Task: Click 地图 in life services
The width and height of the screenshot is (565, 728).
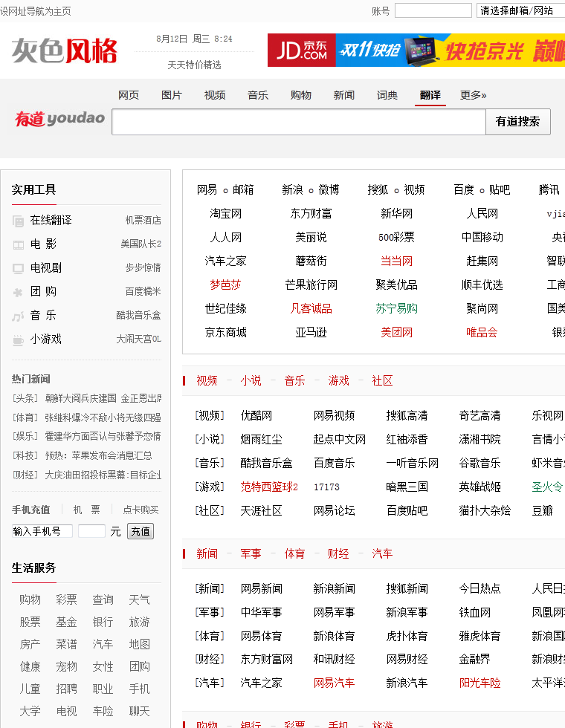Action: click(140, 645)
